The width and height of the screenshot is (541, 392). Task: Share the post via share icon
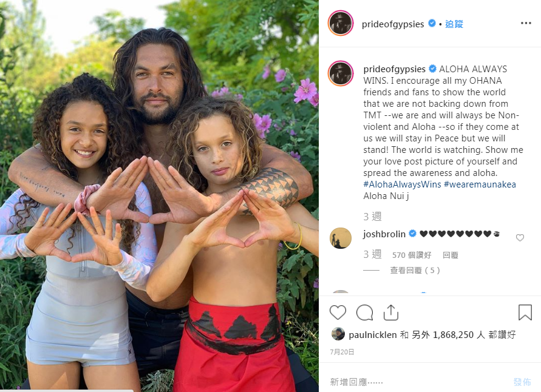391,313
